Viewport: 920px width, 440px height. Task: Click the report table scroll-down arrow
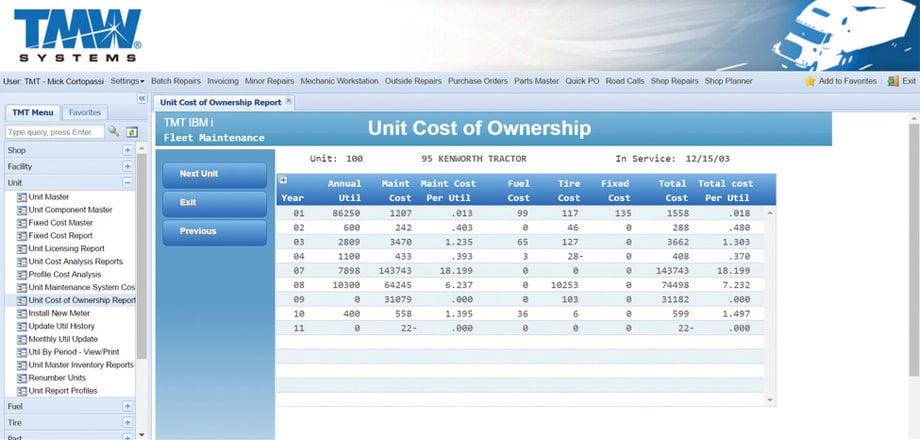[x=770, y=400]
